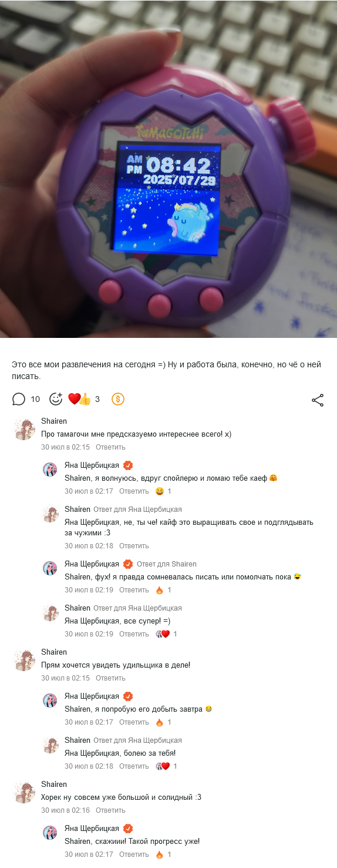Image resolution: width=337 pixels, height=868 pixels.
Task: Reply to the "Прям хочется увидеть удильщика" comment
Action: pos(110,678)
